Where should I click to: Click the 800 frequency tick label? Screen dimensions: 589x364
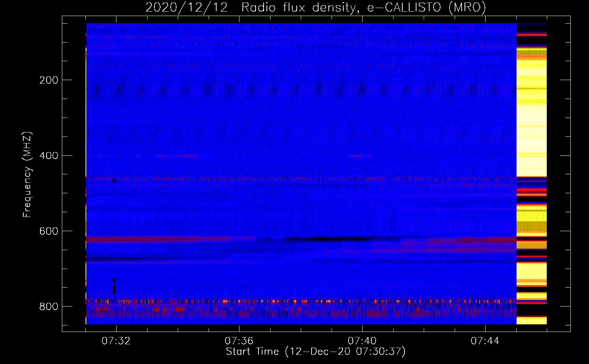(x=49, y=307)
